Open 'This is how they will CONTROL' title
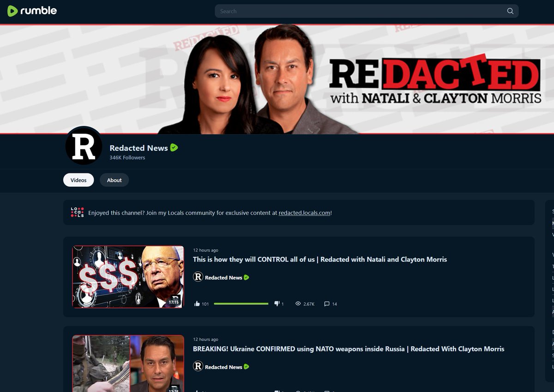This screenshot has height=392, width=554. click(320, 259)
